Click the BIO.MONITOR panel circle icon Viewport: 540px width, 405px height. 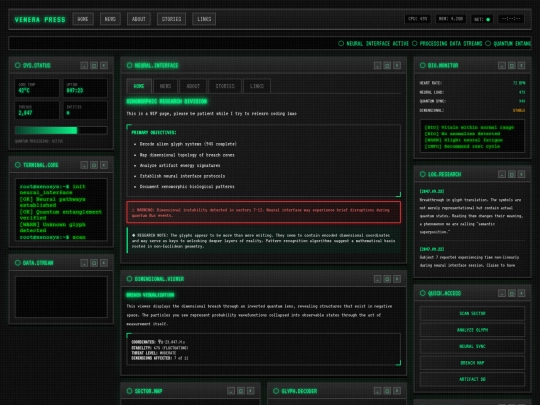coord(423,65)
